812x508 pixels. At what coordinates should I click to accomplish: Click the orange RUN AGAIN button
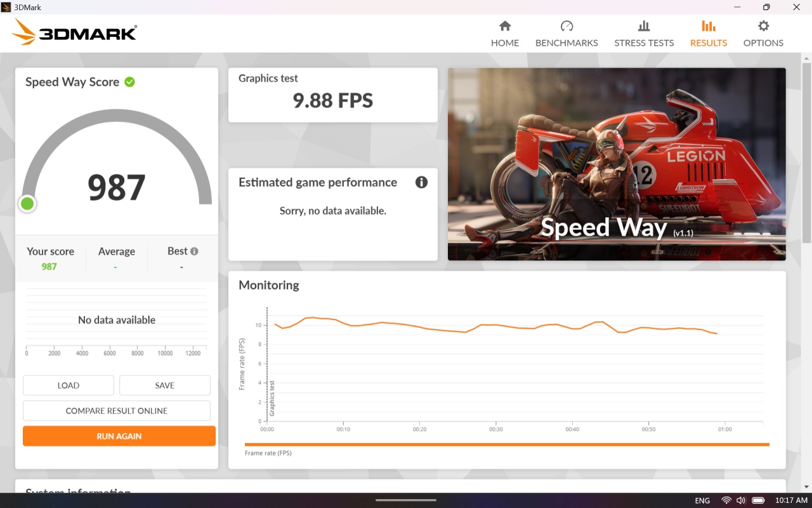tap(119, 436)
